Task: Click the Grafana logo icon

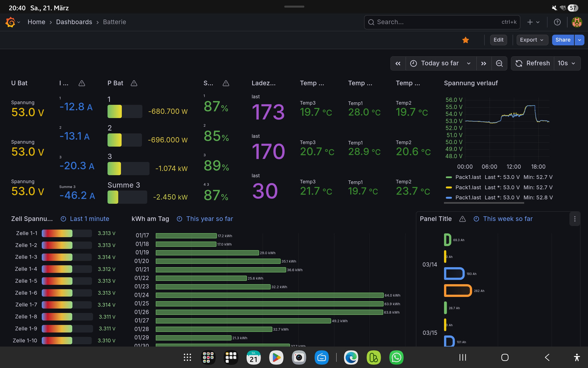Action: tap(10, 22)
